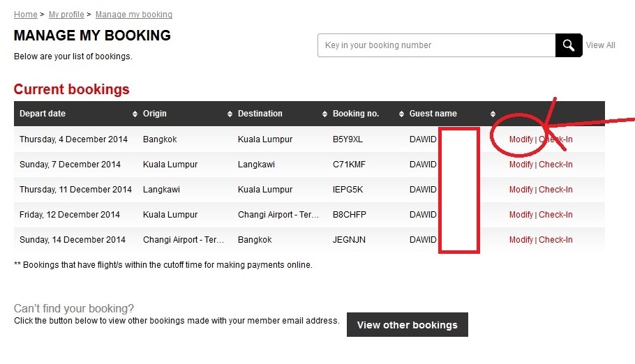Sort by Origin column arrows
The height and width of the screenshot is (364, 635).
230,114
